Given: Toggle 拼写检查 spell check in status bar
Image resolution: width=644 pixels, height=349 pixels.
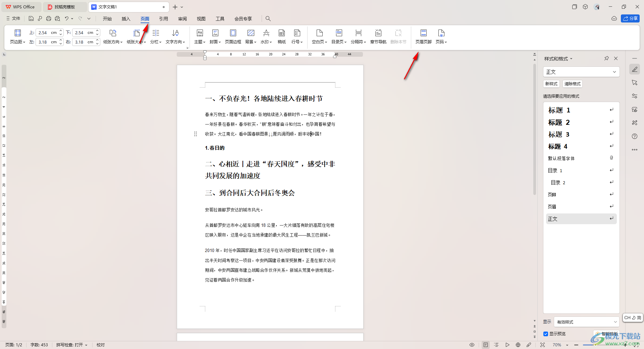Looking at the screenshot, I should pyautogui.click(x=71, y=345).
